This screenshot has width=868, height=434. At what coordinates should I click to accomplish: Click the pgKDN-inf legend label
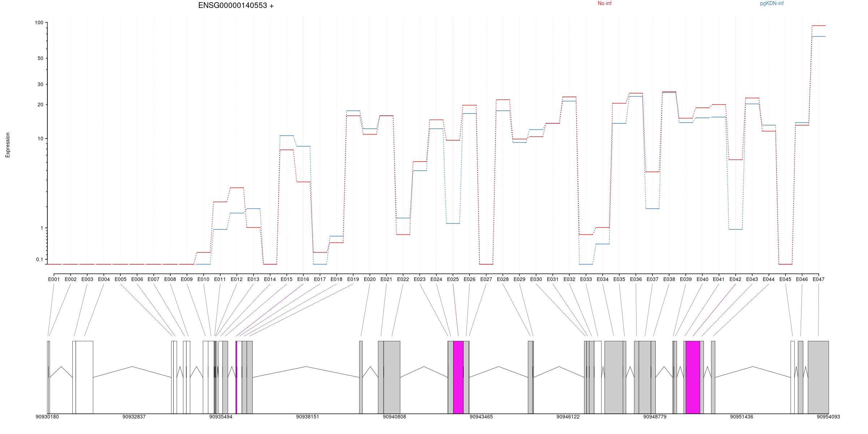[772, 4]
